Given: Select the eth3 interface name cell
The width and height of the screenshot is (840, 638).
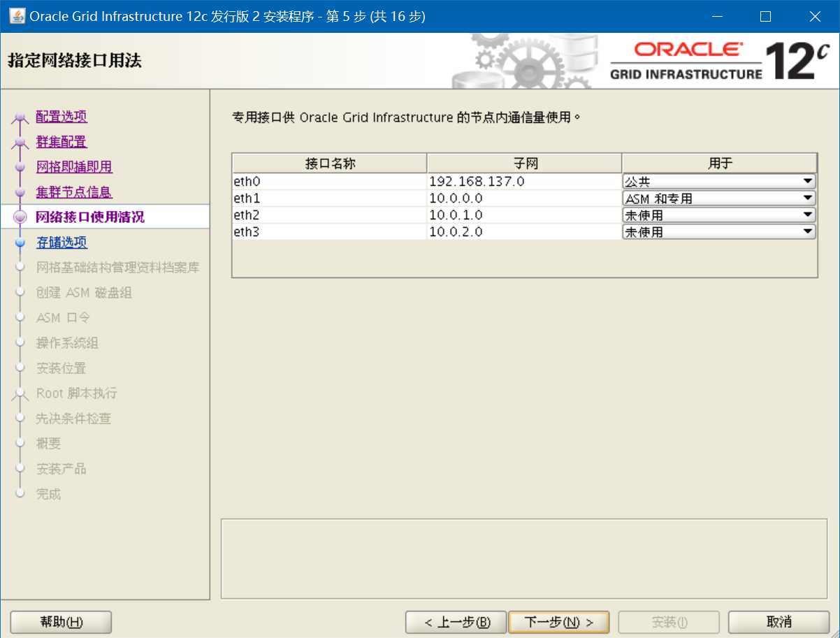Looking at the screenshot, I should tap(330, 232).
